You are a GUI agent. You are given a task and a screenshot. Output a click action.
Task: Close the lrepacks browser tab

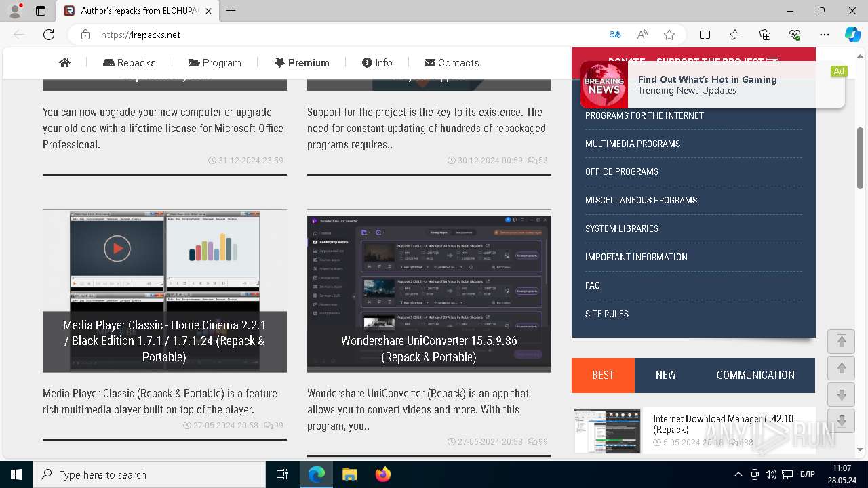click(208, 11)
